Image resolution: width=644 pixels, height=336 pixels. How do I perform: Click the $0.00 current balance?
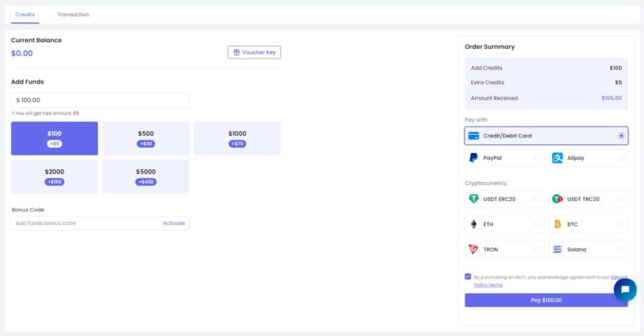(21, 53)
